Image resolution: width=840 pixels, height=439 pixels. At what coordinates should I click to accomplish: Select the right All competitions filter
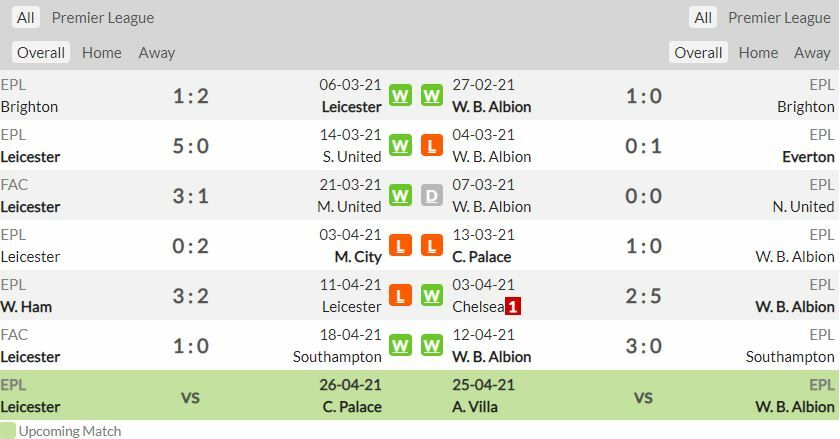click(x=703, y=18)
